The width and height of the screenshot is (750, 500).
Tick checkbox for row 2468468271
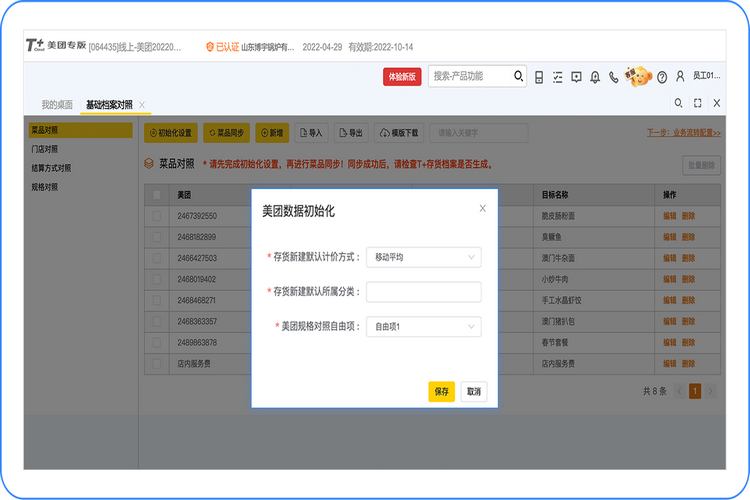156,300
